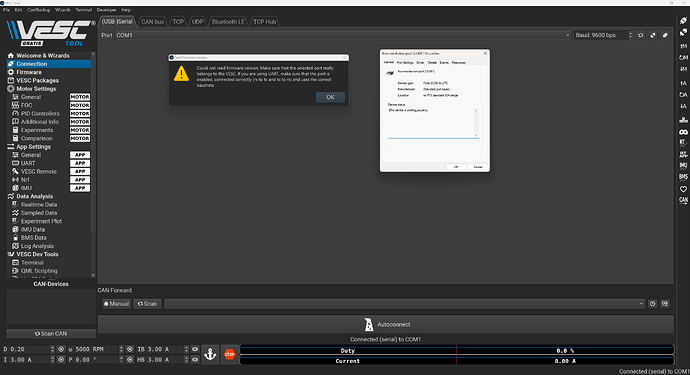Run duty cycle D 0.20 play button
This screenshot has width=690, height=375.
pos(61,349)
